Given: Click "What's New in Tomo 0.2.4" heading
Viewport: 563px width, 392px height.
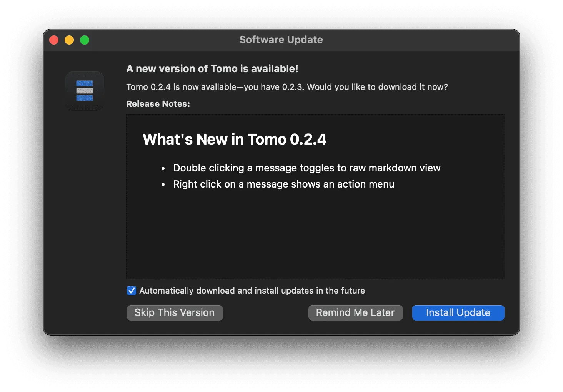Looking at the screenshot, I should (x=235, y=139).
